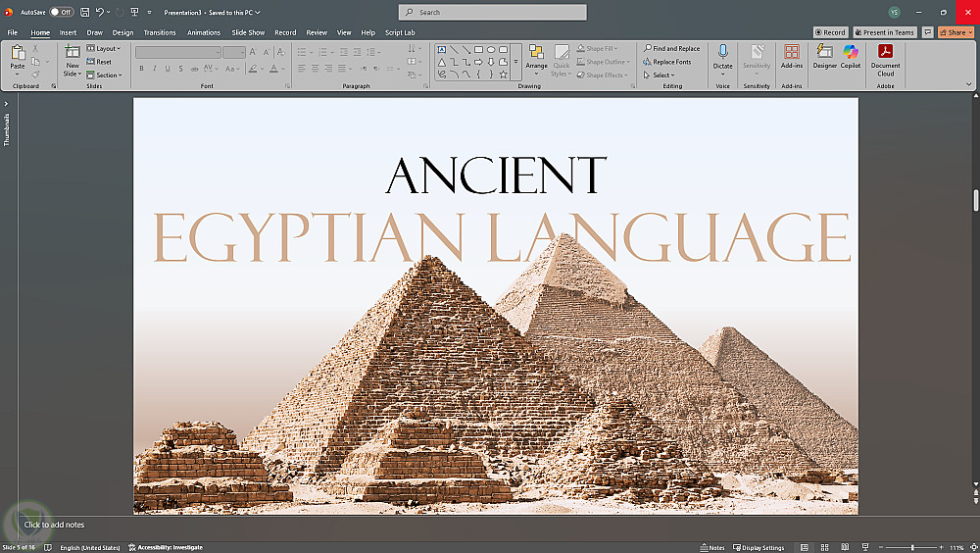Click the Adobe Document Cloud icon
This screenshot has height=553, width=980.
886,52
